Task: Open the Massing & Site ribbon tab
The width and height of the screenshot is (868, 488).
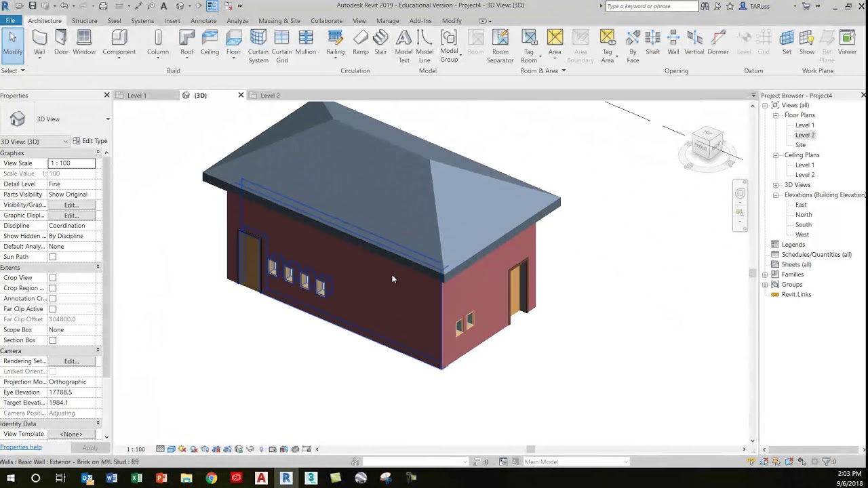Action: (279, 20)
